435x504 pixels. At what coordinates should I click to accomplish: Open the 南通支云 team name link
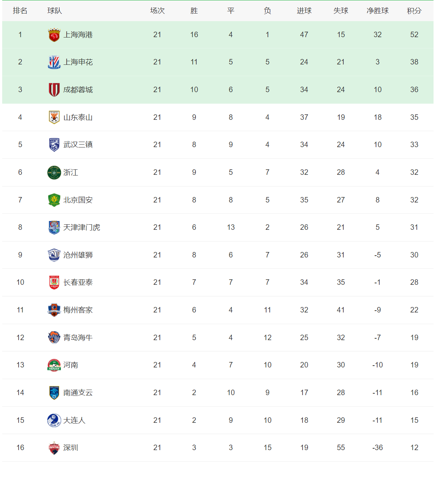coord(78,393)
